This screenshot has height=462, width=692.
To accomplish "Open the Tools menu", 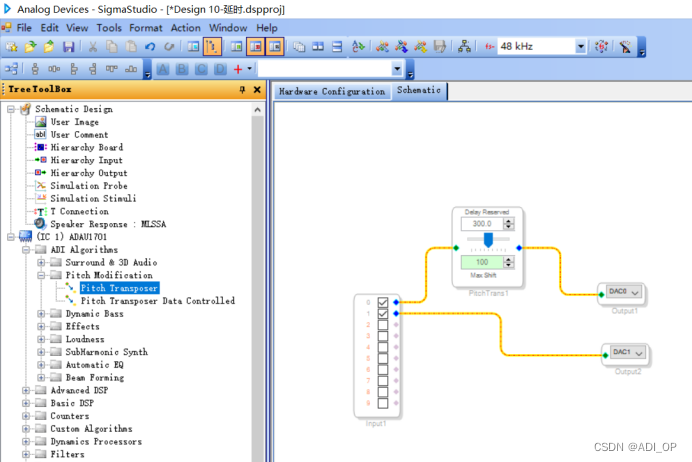I will pyautogui.click(x=109, y=28).
